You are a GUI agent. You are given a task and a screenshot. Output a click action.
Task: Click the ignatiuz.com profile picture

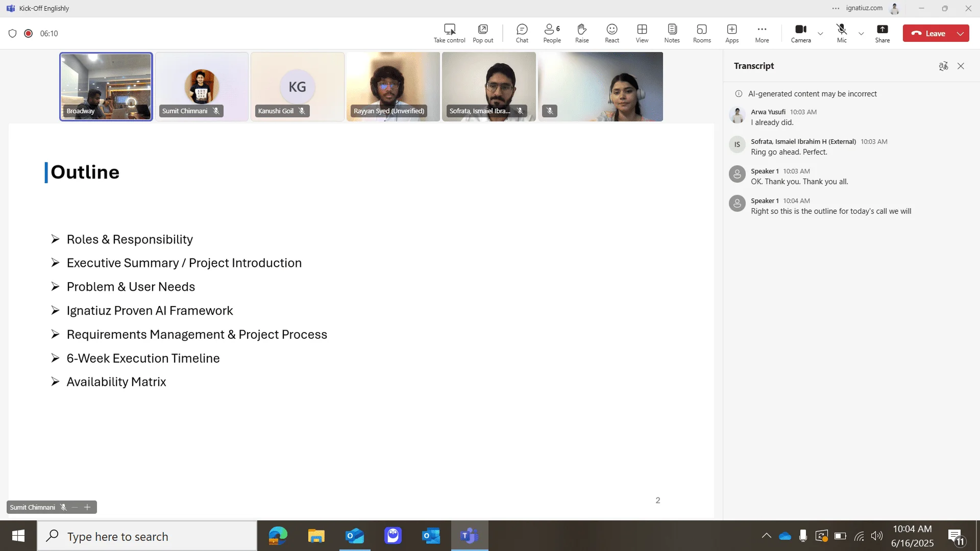[x=895, y=8]
